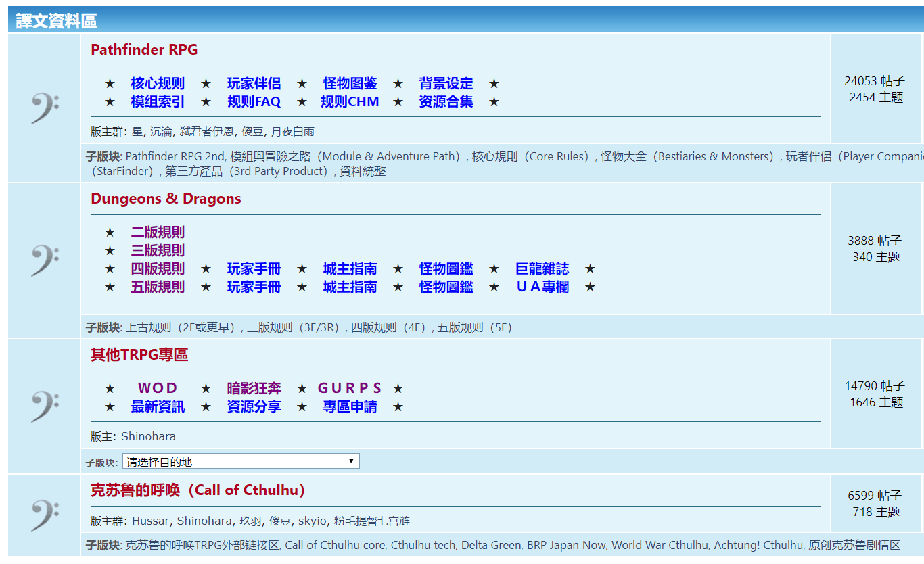This screenshot has height=564, width=924.
Task: Open the Dungeons & Dragons forum title
Action: (x=166, y=199)
